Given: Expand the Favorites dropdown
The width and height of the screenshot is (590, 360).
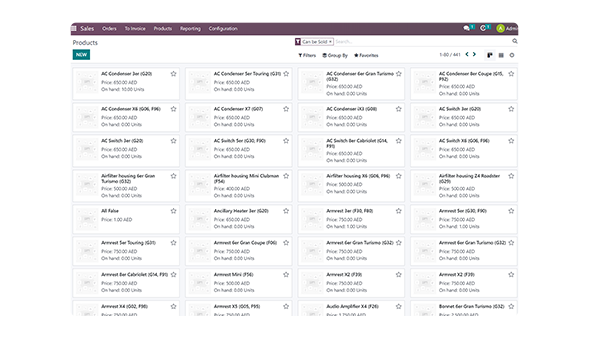Looking at the screenshot, I should tap(366, 55).
